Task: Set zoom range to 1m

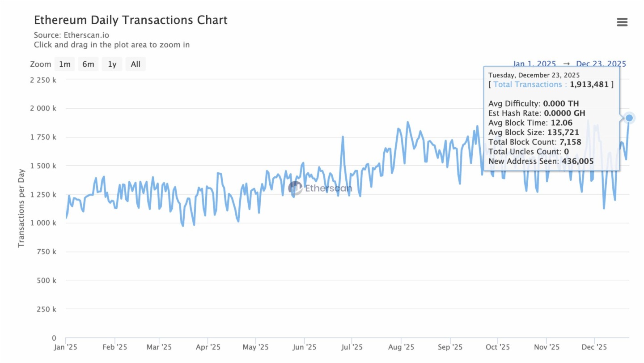Action: pos(65,64)
